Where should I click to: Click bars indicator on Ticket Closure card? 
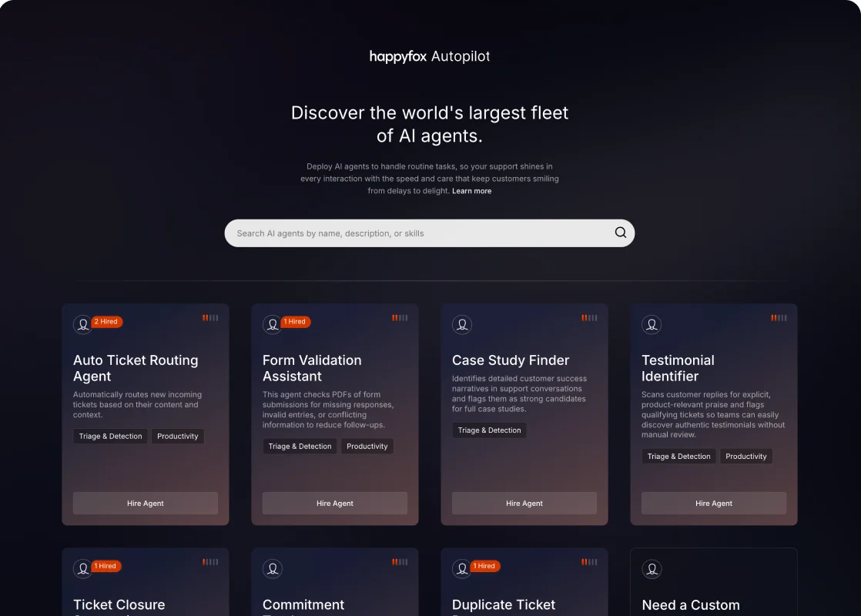(210, 562)
